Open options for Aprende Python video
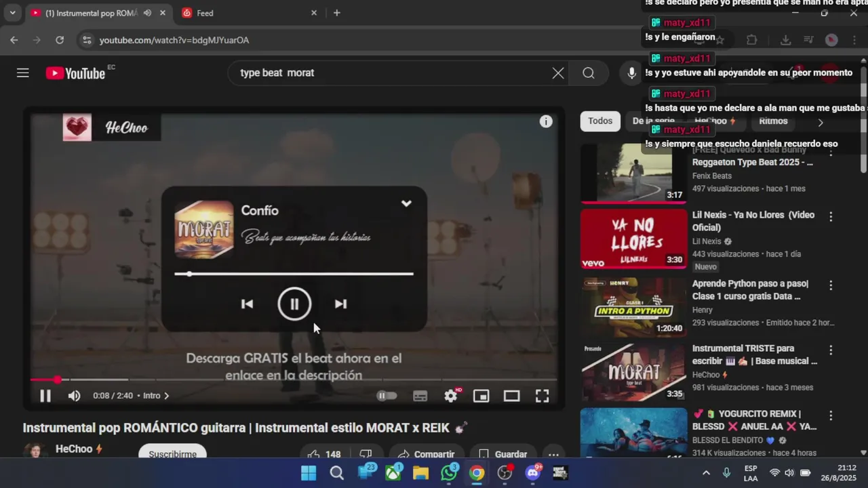Screen dimensions: 868x488 tap(831, 285)
